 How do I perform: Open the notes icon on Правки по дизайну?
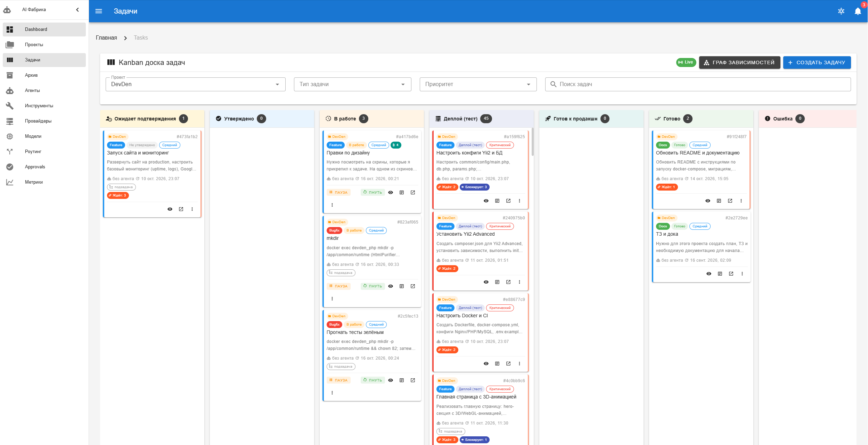coord(402,193)
